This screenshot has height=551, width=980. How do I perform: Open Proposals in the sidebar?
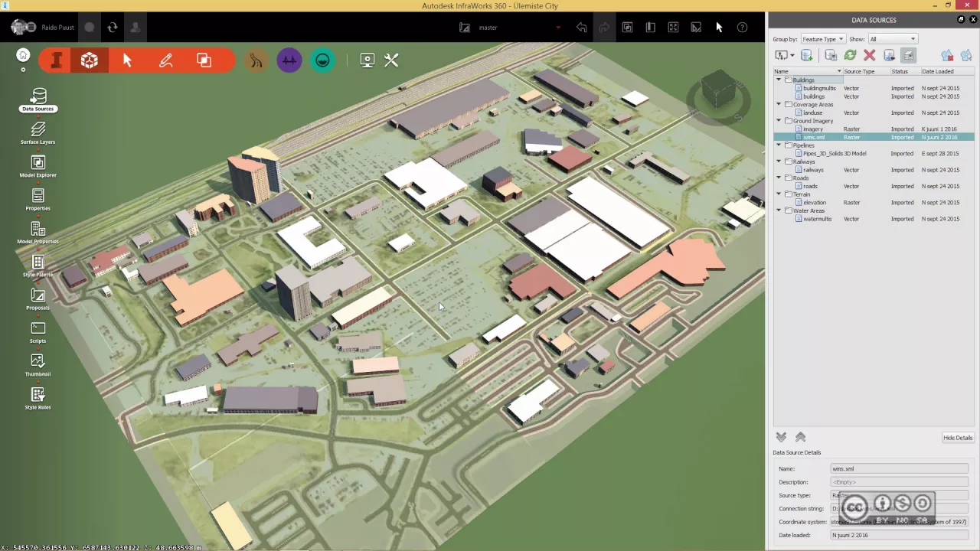click(38, 299)
